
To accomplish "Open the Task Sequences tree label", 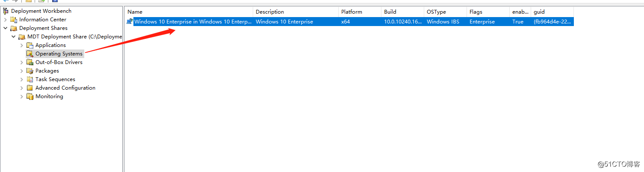I will (x=55, y=79).
